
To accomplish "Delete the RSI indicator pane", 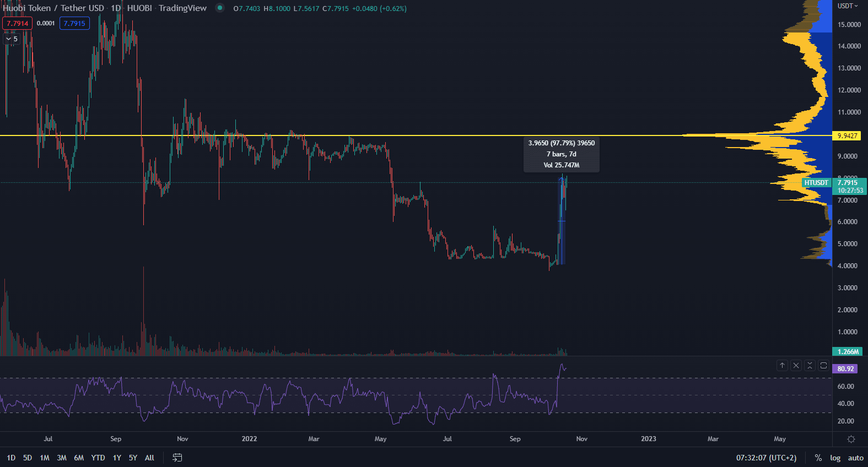I will point(796,366).
